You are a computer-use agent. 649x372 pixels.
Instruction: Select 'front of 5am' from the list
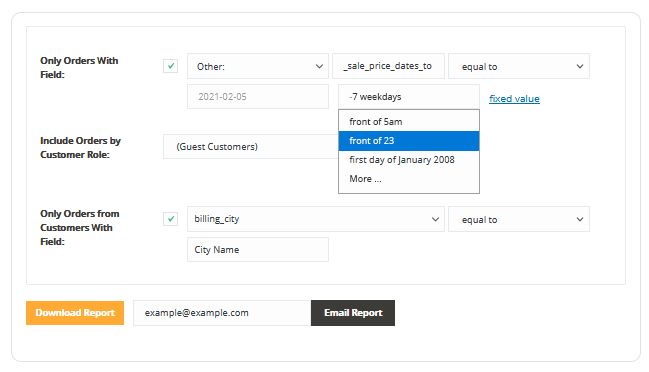point(409,122)
